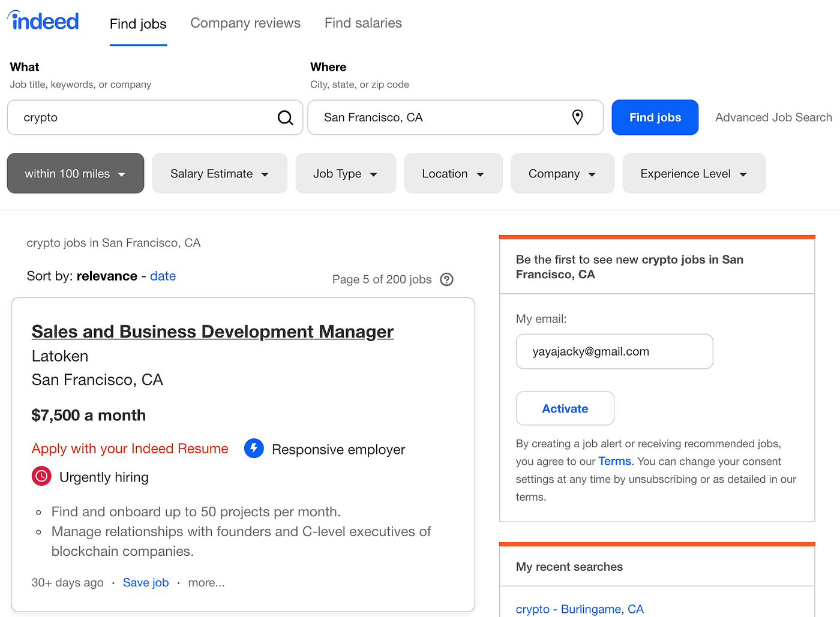Click the magnifying glass search icon
This screenshot has height=617, width=840.
286,118
